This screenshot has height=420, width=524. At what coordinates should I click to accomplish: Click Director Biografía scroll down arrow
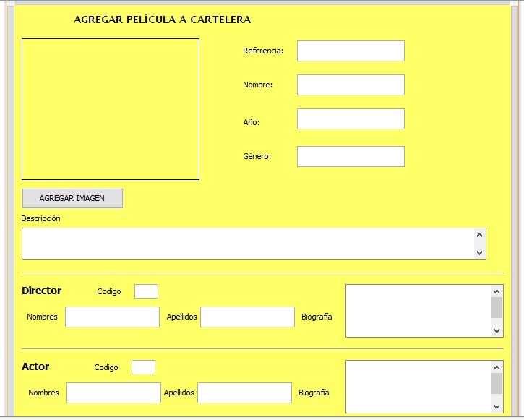pyautogui.click(x=497, y=331)
